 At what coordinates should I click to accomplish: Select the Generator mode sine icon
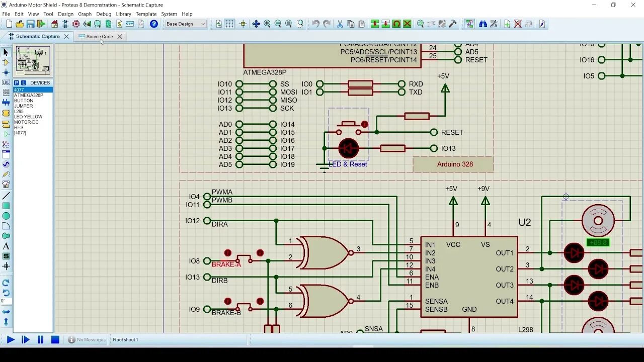coord(6,164)
